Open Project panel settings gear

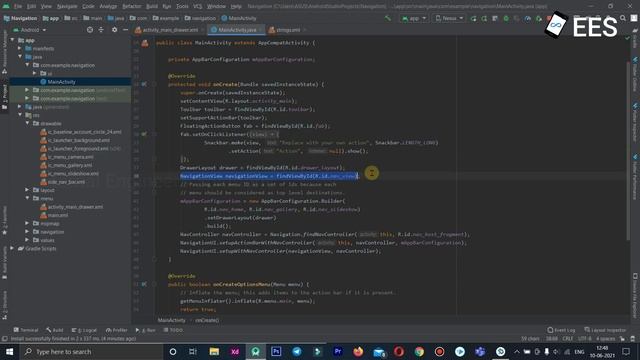(114, 30)
